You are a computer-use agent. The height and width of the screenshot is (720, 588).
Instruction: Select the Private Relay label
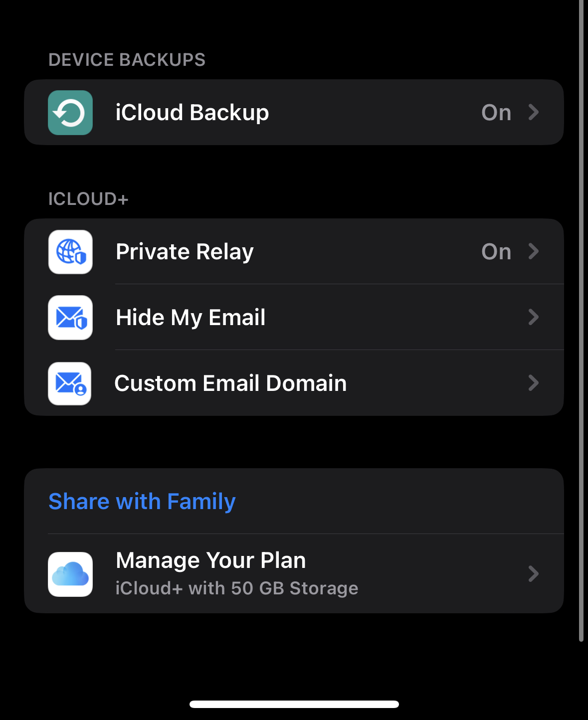tap(185, 252)
